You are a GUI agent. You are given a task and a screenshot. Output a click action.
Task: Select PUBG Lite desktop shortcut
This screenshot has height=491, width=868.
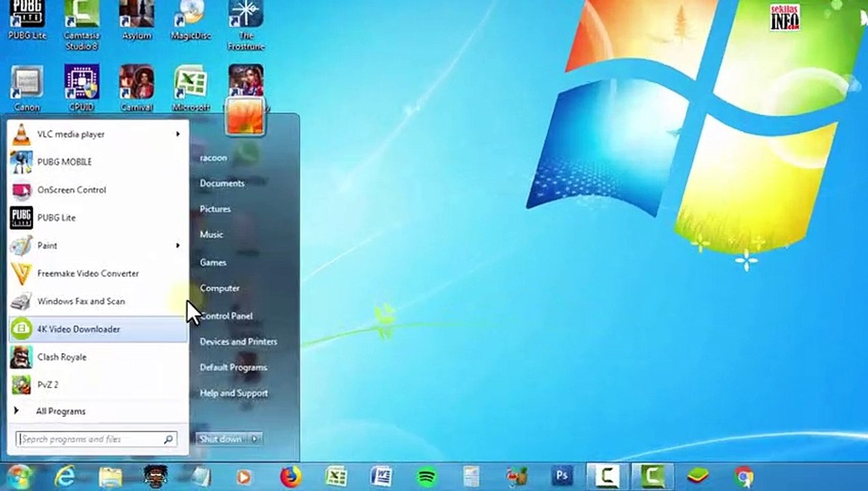pyautogui.click(x=27, y=20)
